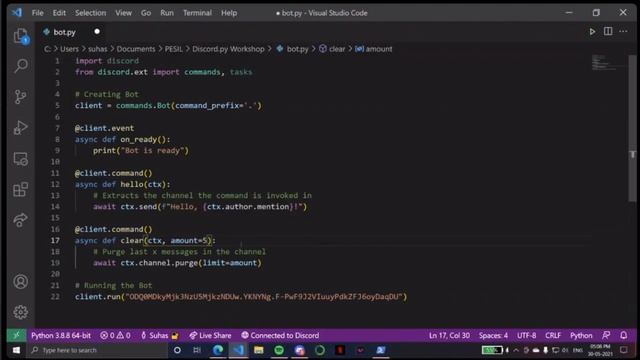
Task: Close bot.py tab via unsaved dot
Action: [97, 31]
